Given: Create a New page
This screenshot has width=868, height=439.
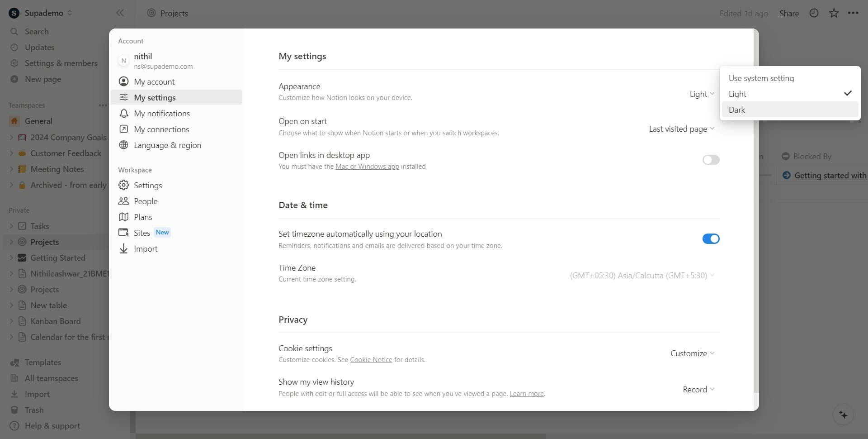Looking at the screenshot, I should tap(43, 79).
